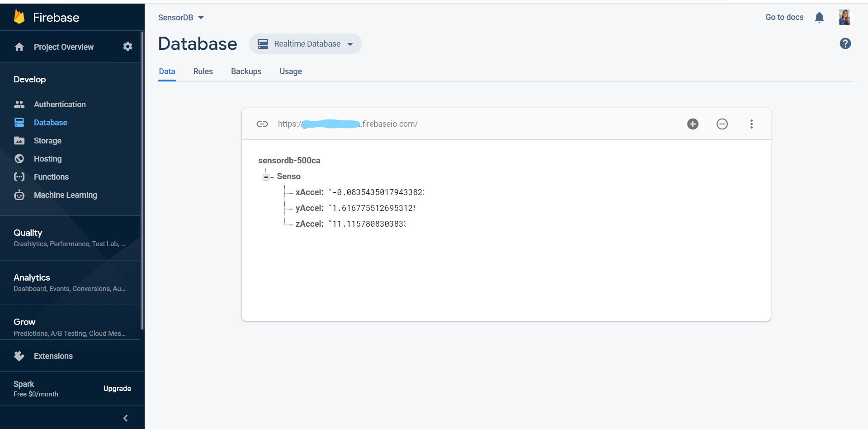
Task: Open the user account avatar
Action: coord(844,17)
